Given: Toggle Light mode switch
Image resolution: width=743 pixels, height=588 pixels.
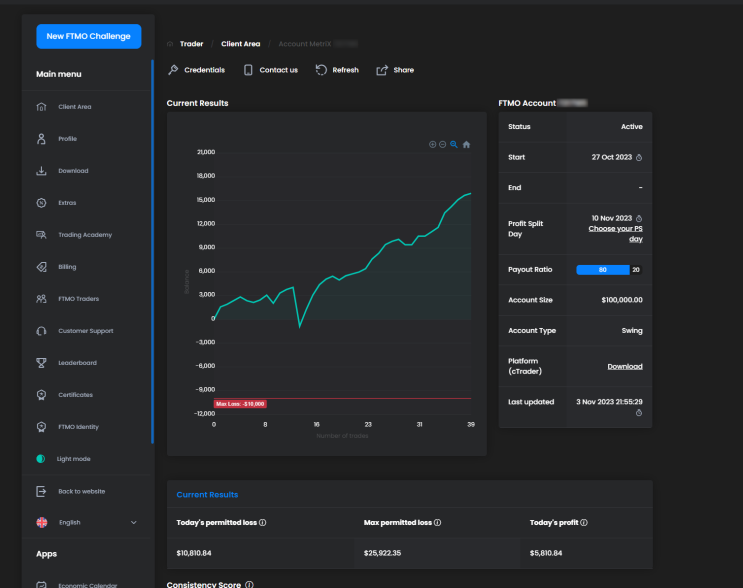Looking at the screenshot, I should 41,459.
